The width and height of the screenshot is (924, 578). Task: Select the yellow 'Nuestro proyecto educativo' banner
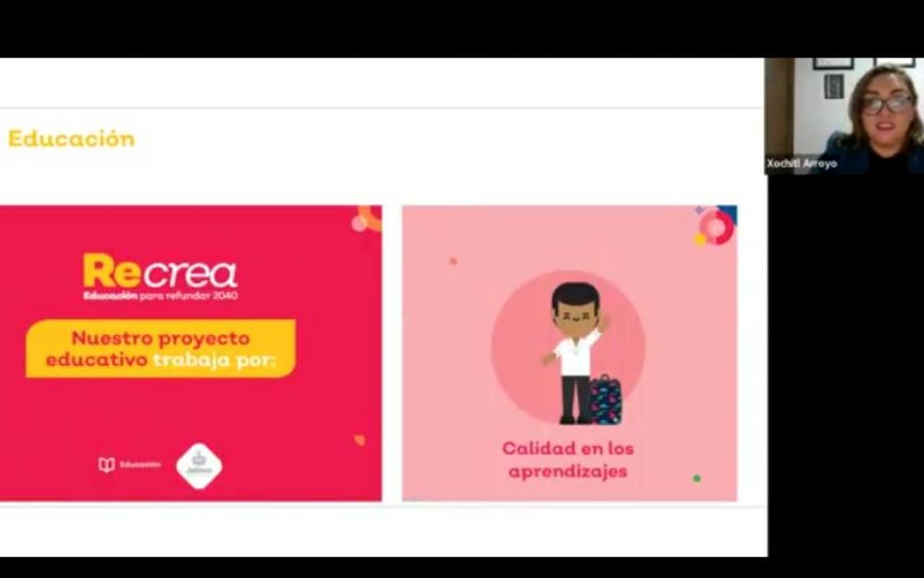(x=160, y=349)
